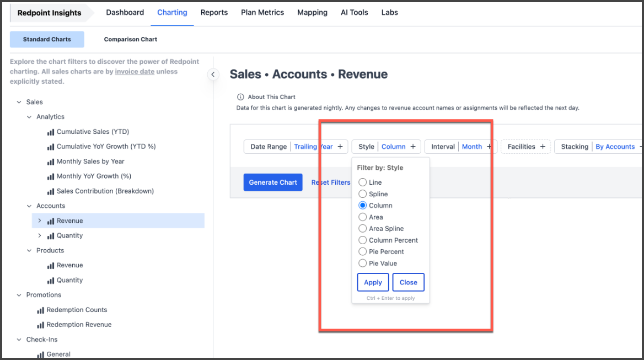This screenshot has height=360, width=644.
Task: Open Monthly YoY Growth (%) chart
Action: pyautogui.click(x=94, y=176)
